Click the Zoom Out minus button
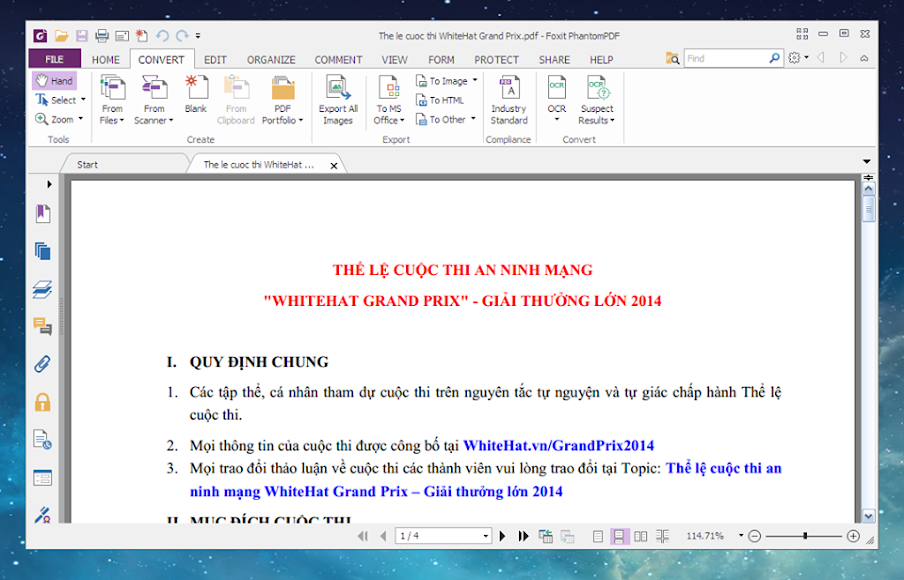The height and width of the screenshot is (580, 904). (x=754, y=536)
